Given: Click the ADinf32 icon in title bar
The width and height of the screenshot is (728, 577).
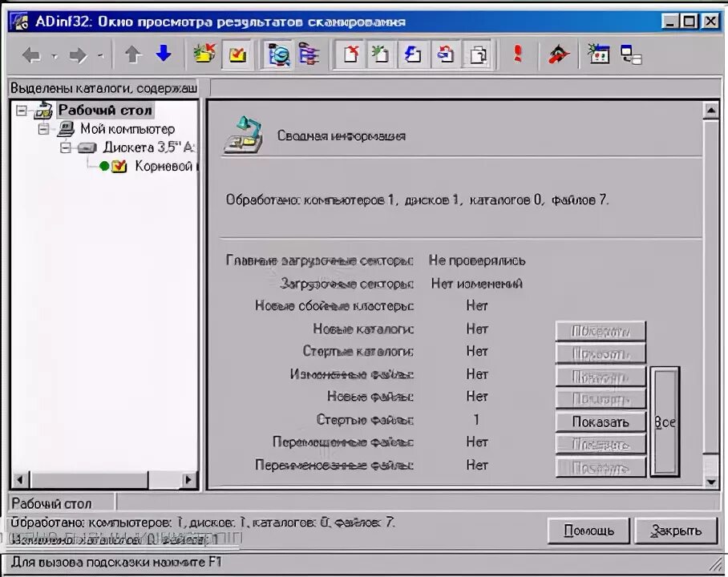Looking at the screenshot, I should 19,22.
